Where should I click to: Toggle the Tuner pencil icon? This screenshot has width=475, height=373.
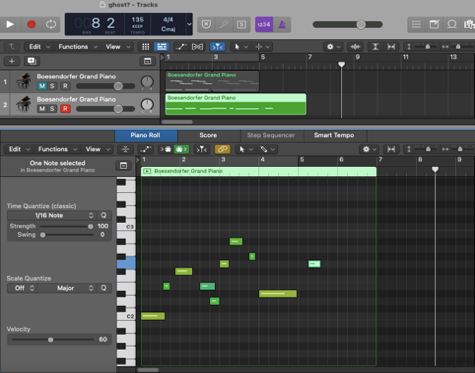point(224,24)
